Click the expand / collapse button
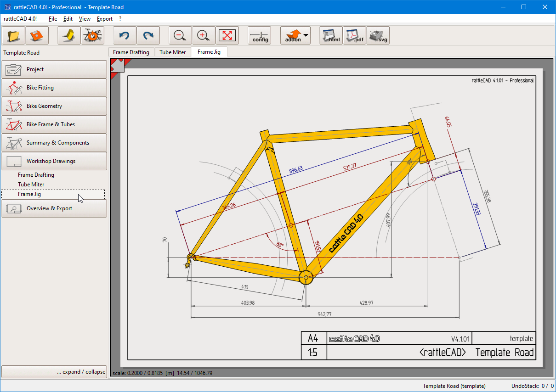556x392 pixels. 54,372
